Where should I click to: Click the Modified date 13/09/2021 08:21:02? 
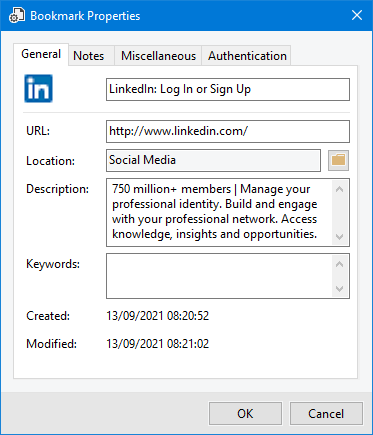pyautogui.click(x=158, y=344)
